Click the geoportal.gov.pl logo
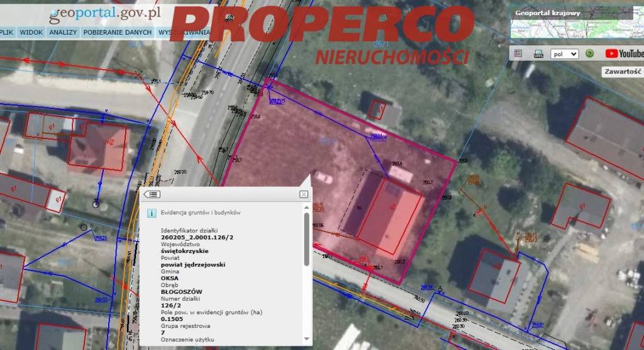The height and width of the screenshot is (350, 644). click(105, 14)
